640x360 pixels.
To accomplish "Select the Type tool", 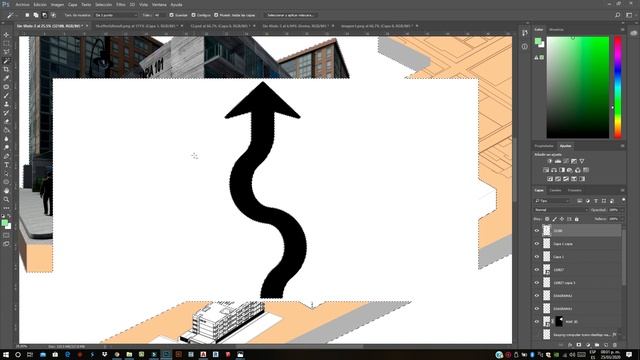I will pos(6,165).
